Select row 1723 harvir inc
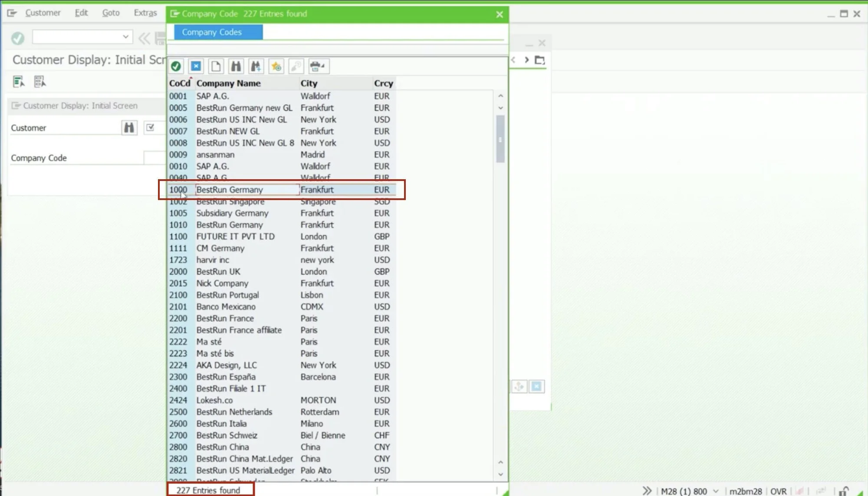This screenshot has width=868, height=496. 282,260
